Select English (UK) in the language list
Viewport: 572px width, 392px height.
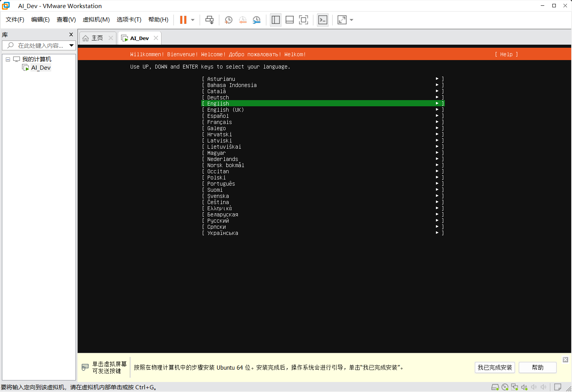224,109
